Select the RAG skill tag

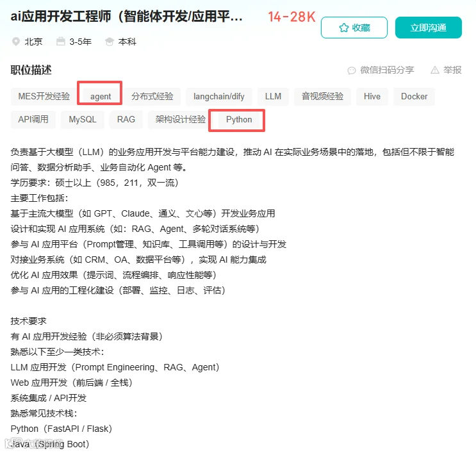point(126,120)
